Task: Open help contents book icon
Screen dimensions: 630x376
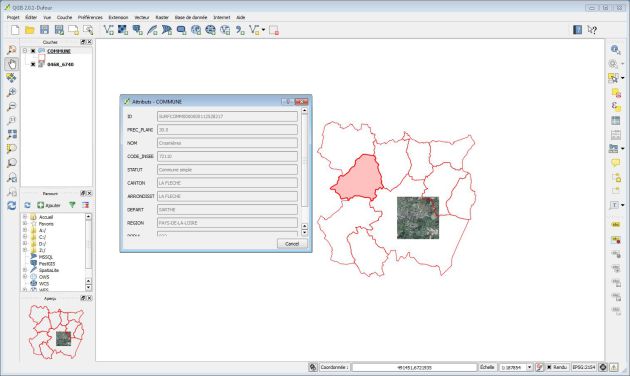Action: tap(577, 30)
